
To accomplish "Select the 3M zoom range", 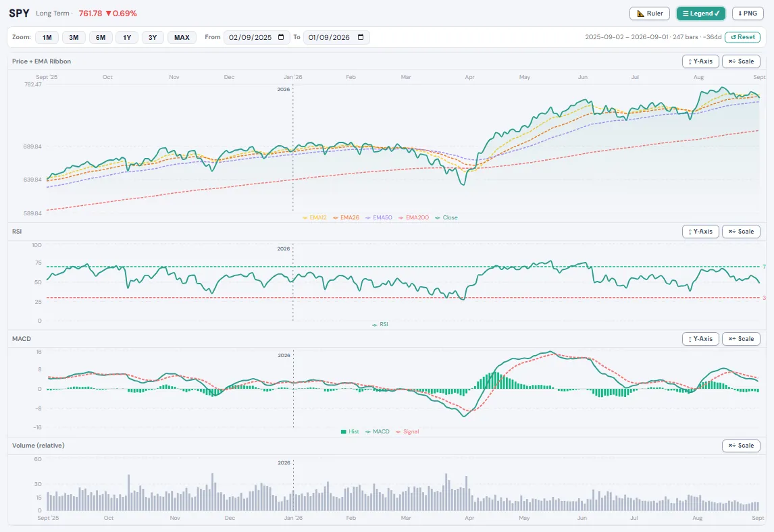I will pos(74,38).
